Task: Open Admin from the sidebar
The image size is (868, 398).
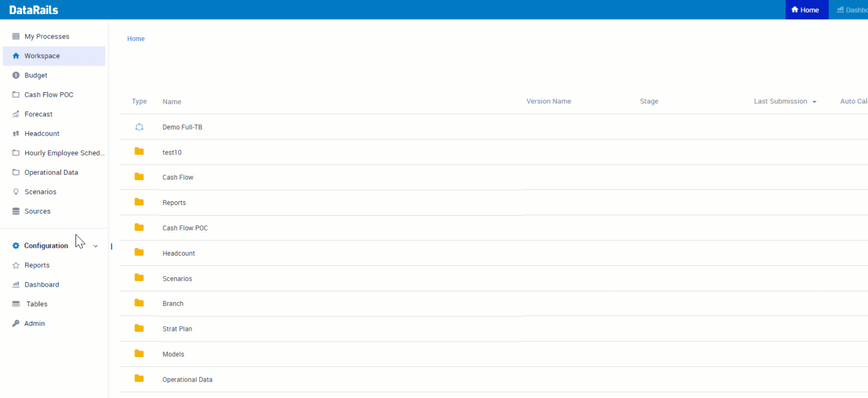Action: coord(54,323)
